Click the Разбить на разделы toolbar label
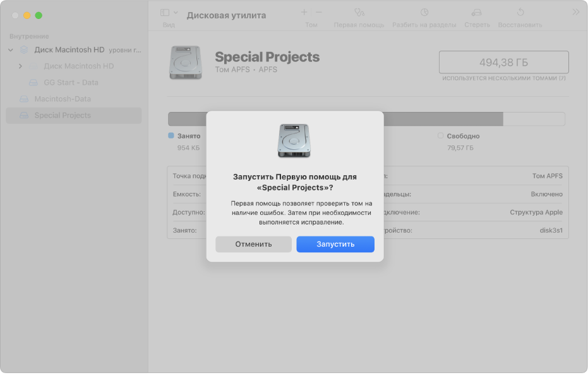Viewport: 588px width, 375px height. click(x=424, y=25)
